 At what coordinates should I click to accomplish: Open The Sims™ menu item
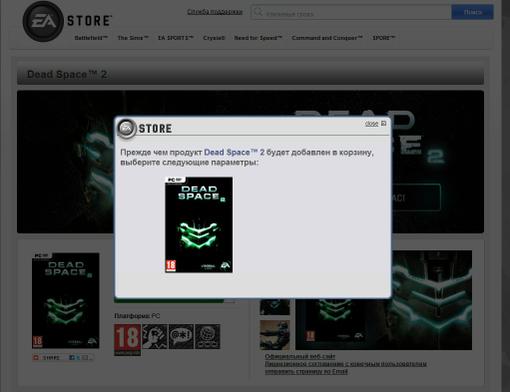133,38
